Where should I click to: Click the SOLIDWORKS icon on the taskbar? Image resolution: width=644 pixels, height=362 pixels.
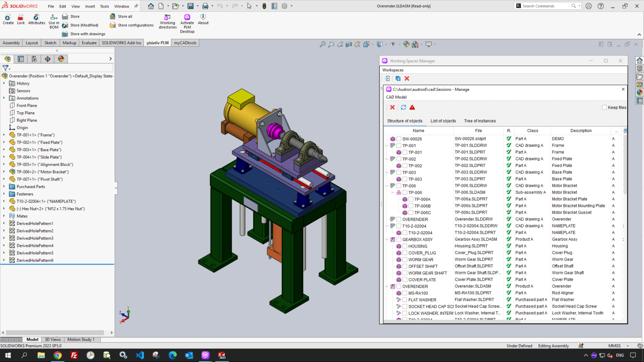pyautogui.click(x=222, y=355)
